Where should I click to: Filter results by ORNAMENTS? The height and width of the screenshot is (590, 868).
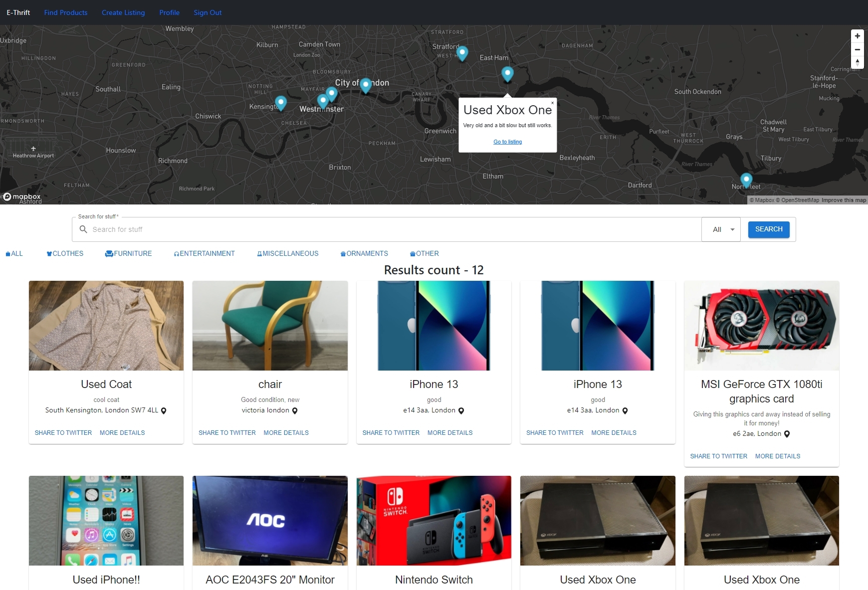(x=364, y=253)
